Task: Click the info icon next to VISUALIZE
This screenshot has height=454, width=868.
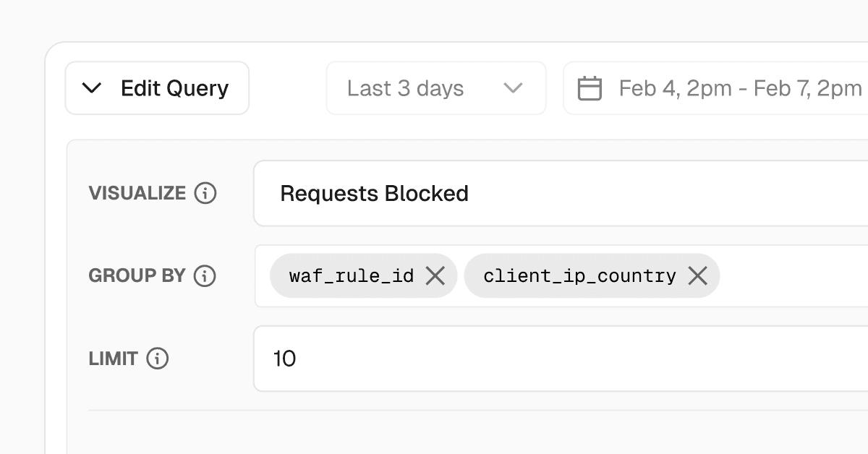Action: coord(205,193)
